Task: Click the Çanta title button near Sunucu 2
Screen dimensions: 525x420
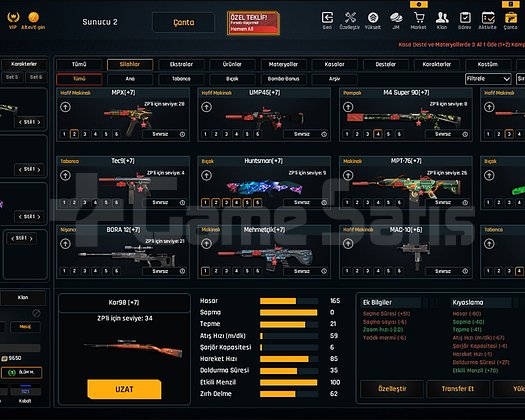Action: [x=183, y=22]
